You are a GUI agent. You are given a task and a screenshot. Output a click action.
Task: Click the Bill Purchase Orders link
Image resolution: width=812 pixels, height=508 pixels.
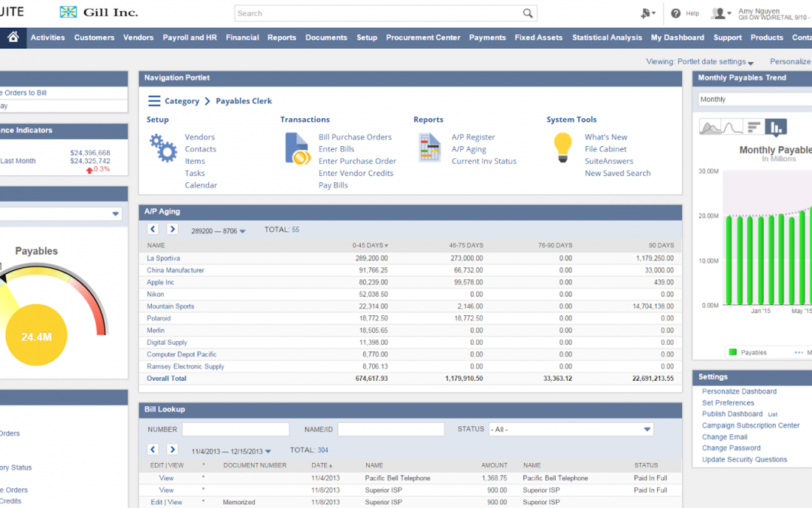[x=355, y=137]
